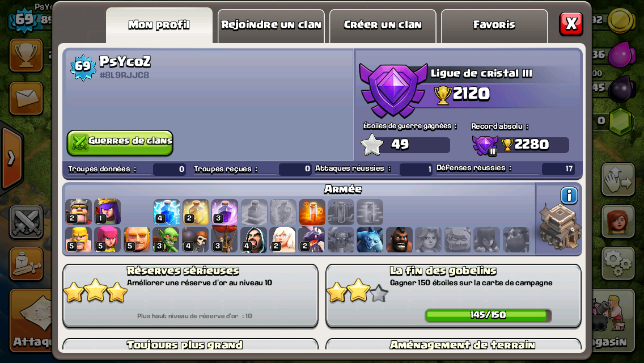The image size is (644, 363).
Task: Open the Réserves sérieuses achievement card
Action: pos(190,296)
